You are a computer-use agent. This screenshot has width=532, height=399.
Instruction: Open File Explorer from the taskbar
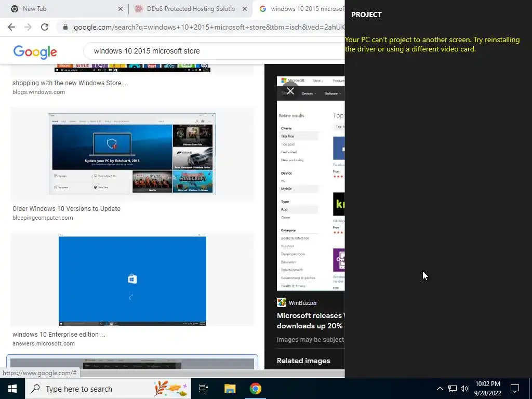point(230,389)
